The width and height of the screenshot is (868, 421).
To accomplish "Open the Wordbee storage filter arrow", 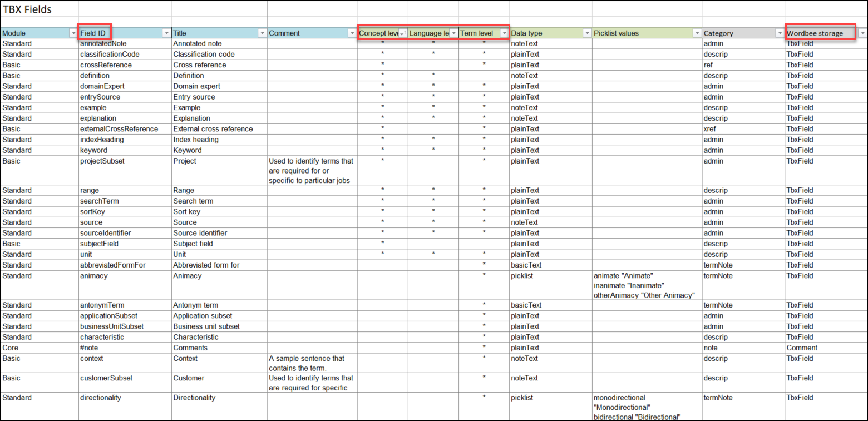I will (862, 33).
